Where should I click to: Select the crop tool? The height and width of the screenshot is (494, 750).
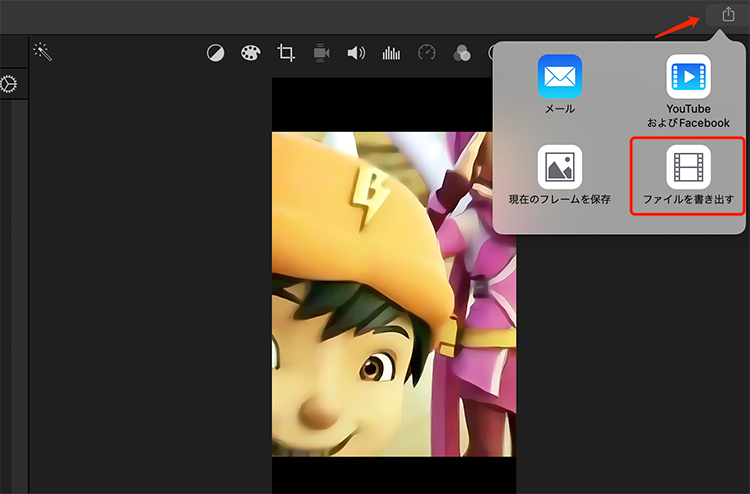tap(286, 53)
